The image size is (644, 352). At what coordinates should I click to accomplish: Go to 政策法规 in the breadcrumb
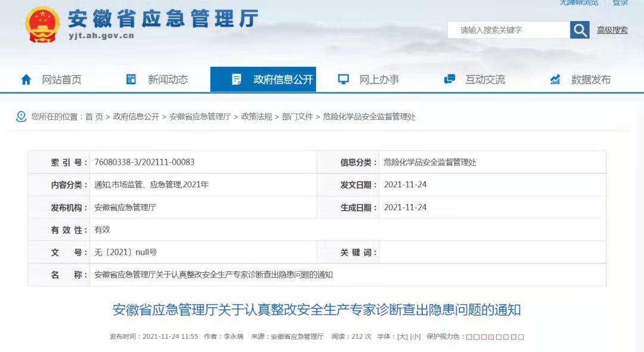256,117
